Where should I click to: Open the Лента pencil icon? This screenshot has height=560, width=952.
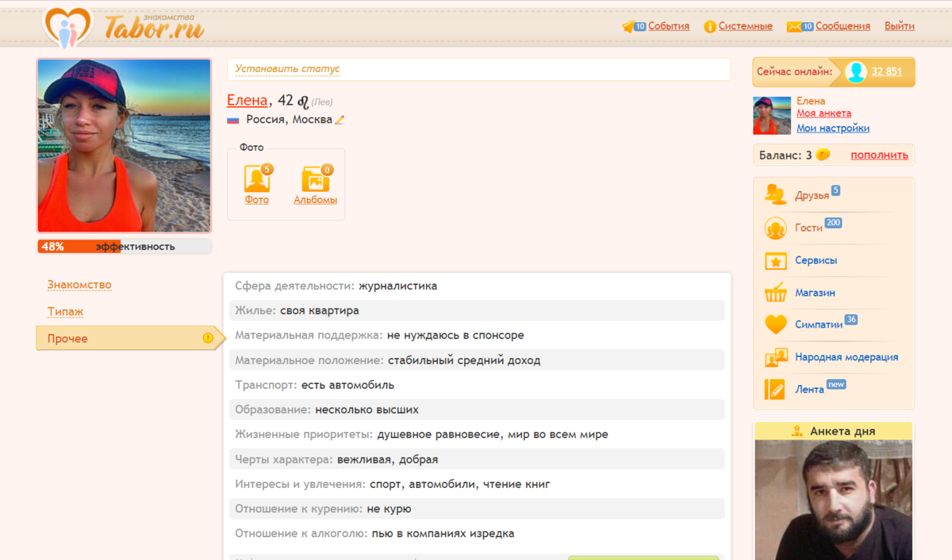(x=774, y=389)
